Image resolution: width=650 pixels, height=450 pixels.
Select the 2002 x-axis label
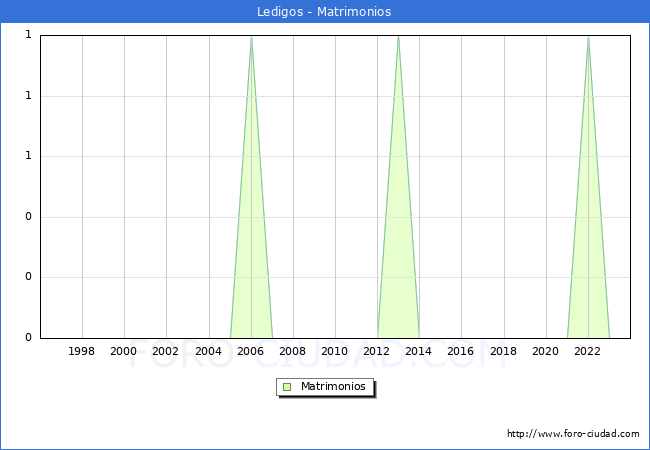point(165,351)
